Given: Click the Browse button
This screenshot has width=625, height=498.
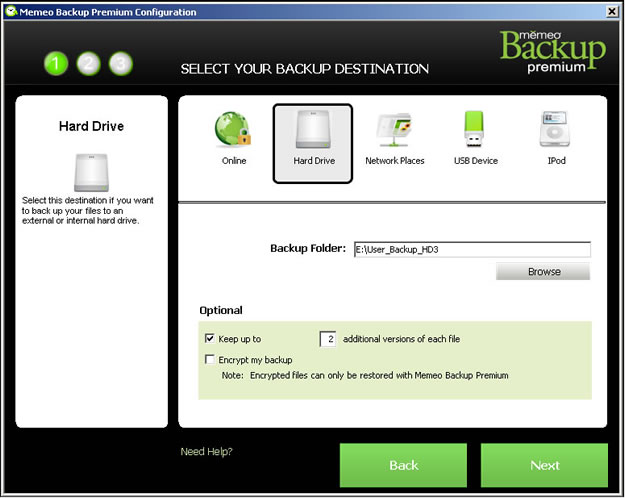Looking at the screenshot, I should coord(543,271).
